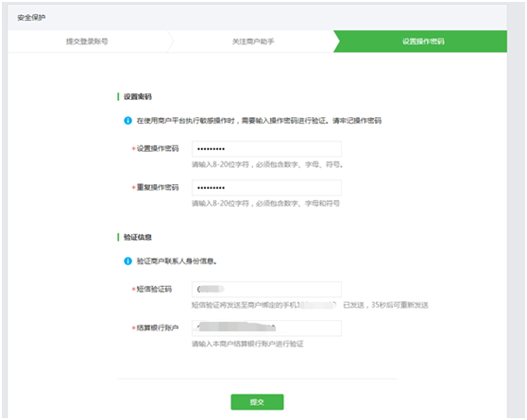This screenshot has height=420, width=527.
Task: Click the 结算银行账户 input field
Action: coord(266,328)
